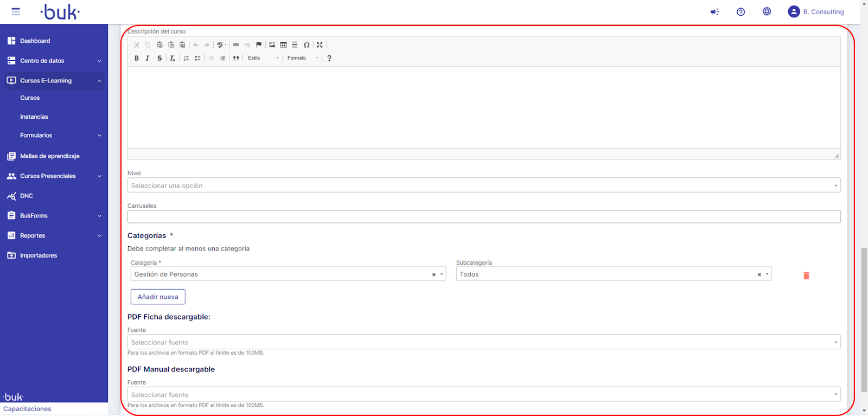This screenshot has height=416, width=868.
Task: Toggle Strikethrough formatting
Action: point(159,58)
